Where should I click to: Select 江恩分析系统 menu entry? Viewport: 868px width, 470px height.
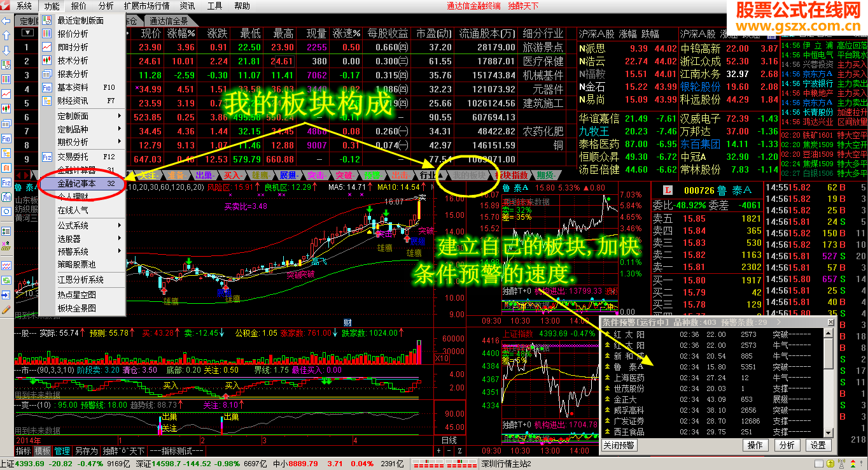click(x=81, y=280)
